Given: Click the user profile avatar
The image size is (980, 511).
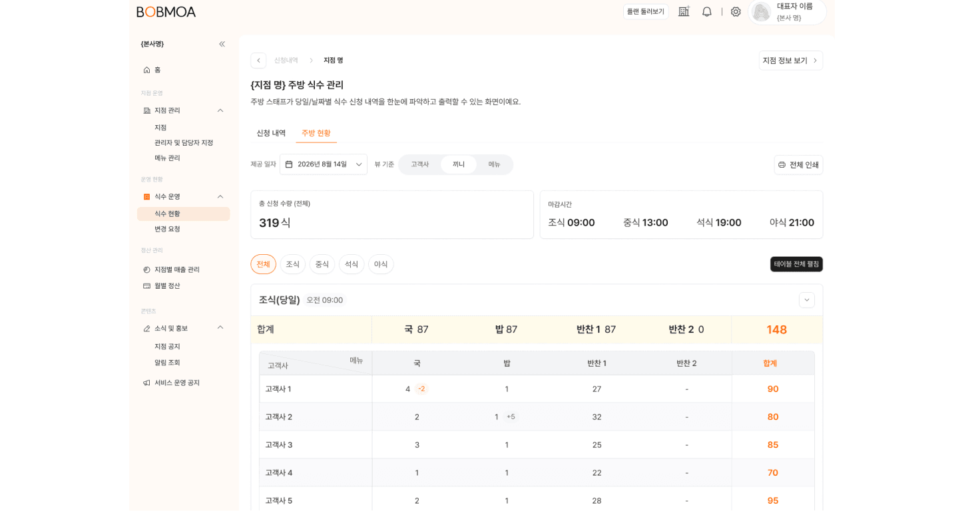Looking at the screenshot, I should 761,11.
